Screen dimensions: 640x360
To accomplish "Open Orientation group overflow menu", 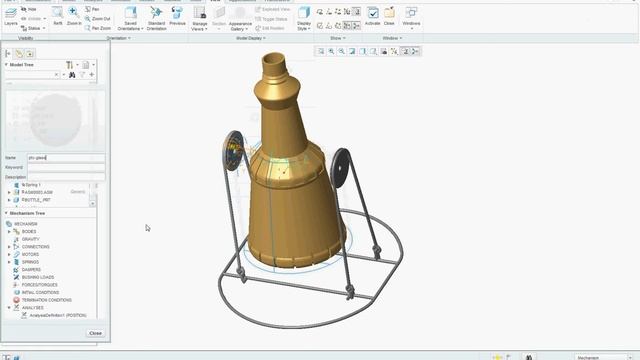I will (118, 38).
